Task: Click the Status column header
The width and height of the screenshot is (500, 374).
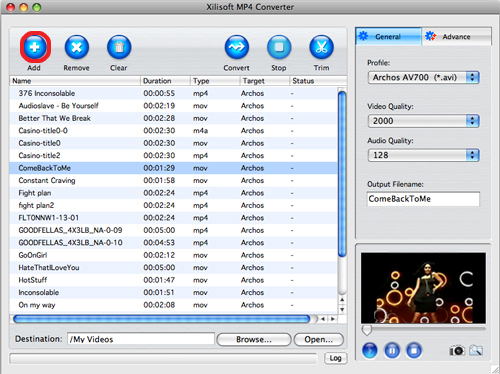Action: click(x=318, y=81)
